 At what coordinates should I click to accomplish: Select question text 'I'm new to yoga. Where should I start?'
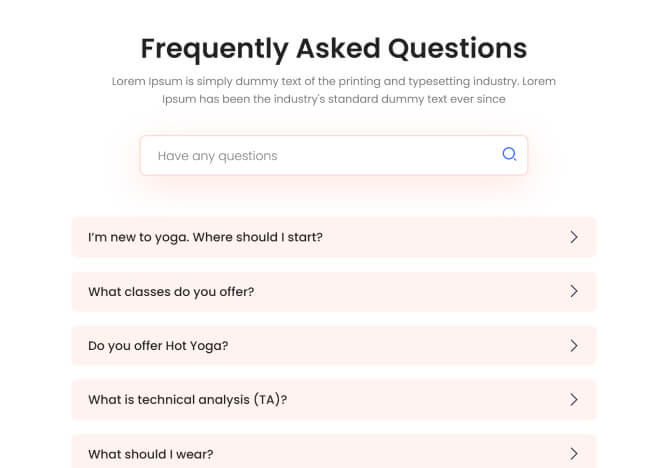(205, 237)
